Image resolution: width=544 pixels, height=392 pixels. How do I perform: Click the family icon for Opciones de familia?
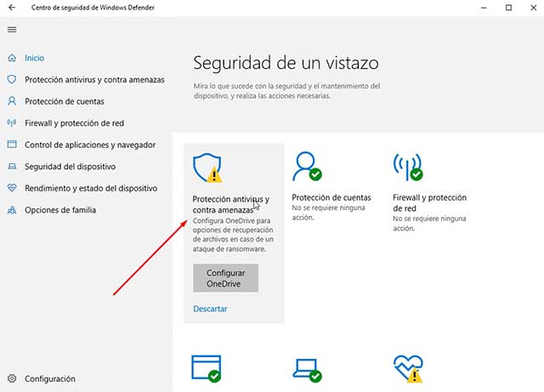coord(12,210)
